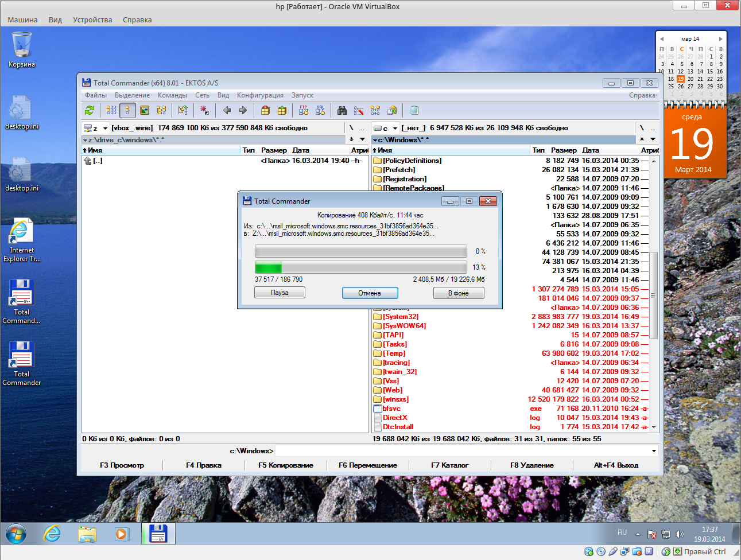
Task: Toggle the full (detailed) view mode button
Action: 127,110
